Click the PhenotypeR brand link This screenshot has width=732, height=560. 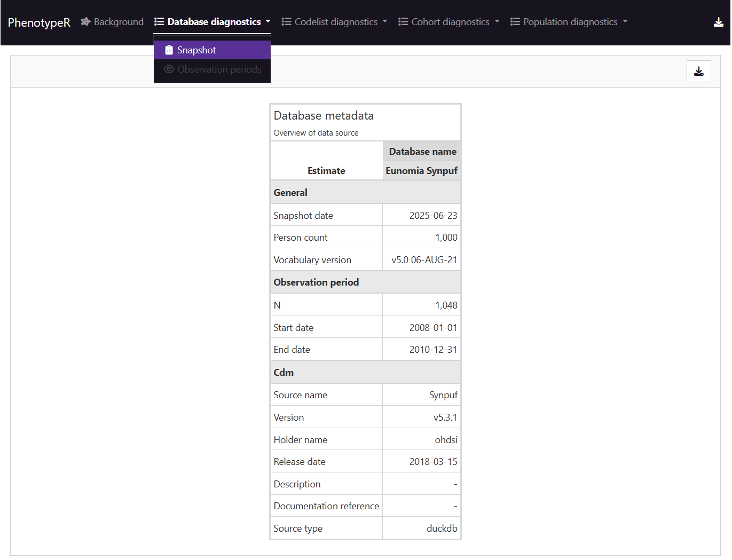pos(39,22)
